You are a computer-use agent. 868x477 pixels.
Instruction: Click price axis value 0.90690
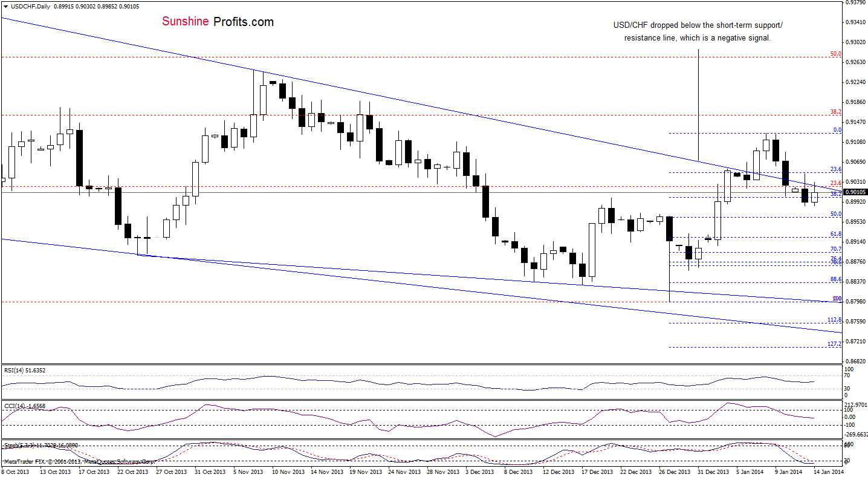click(x=856, y=161)
